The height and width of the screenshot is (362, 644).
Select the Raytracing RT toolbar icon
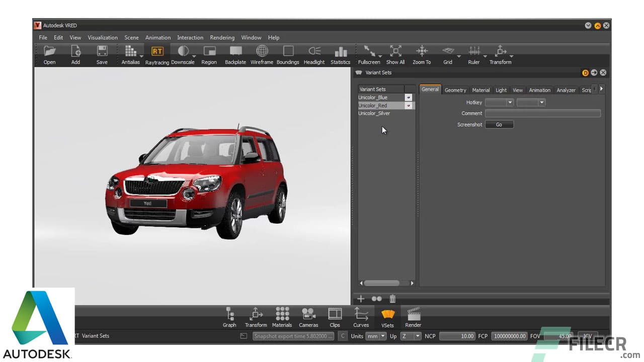157,51
